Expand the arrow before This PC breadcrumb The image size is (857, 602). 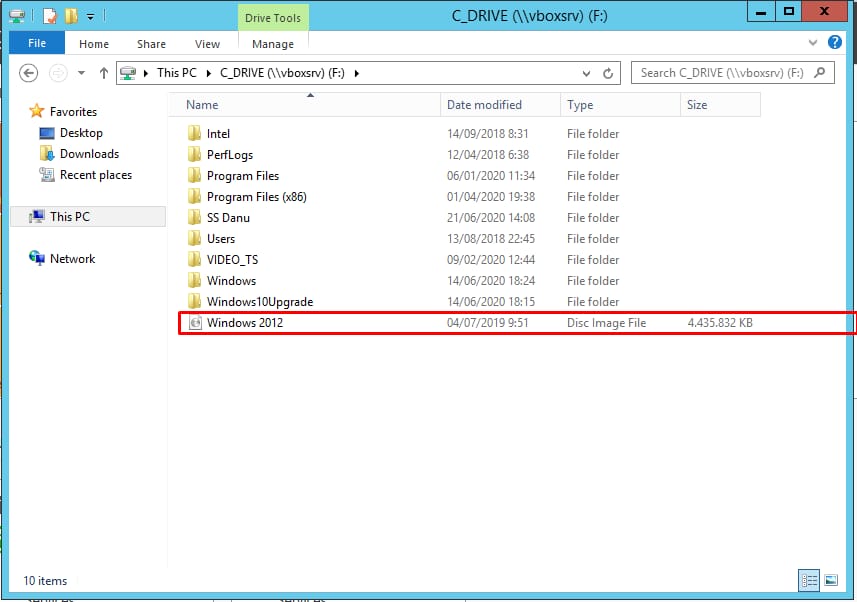(x=146, y=73)
